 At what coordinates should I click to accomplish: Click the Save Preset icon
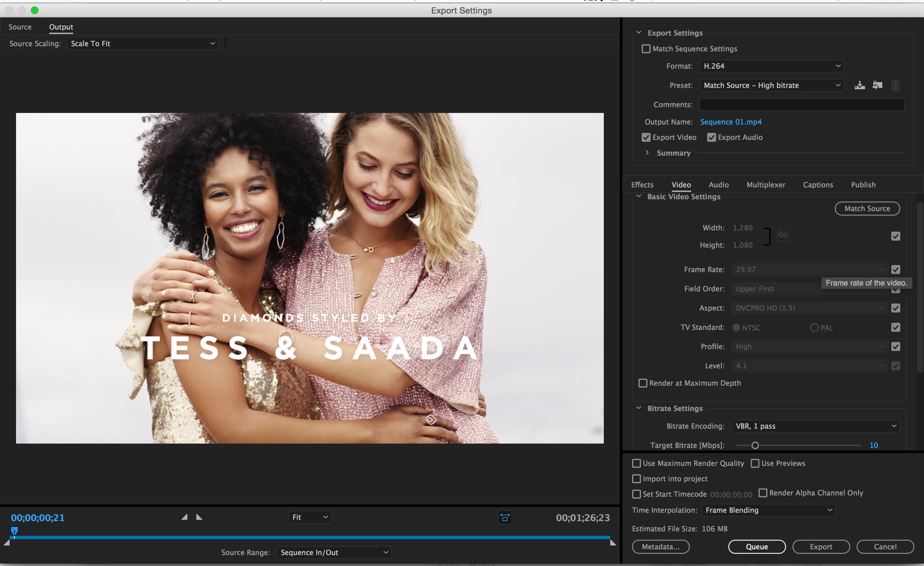coord(860,85)
